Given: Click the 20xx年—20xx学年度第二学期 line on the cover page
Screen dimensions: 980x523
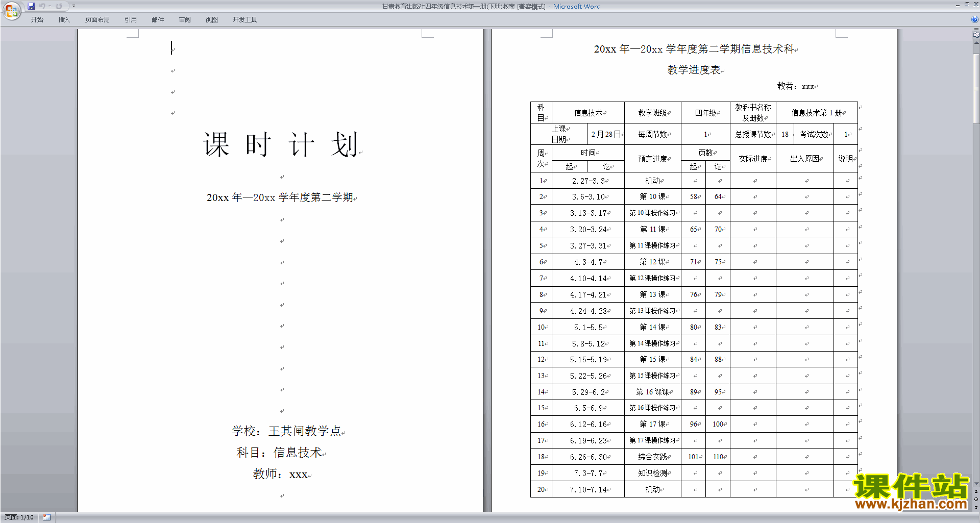Looking at the screenshot, I should [x=280, y=197].
